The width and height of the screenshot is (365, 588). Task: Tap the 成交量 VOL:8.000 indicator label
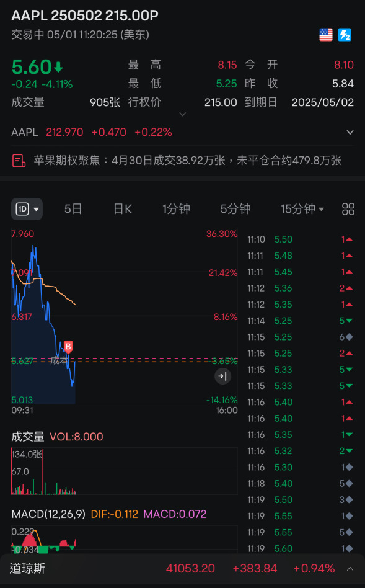click(x=58, y=437)
